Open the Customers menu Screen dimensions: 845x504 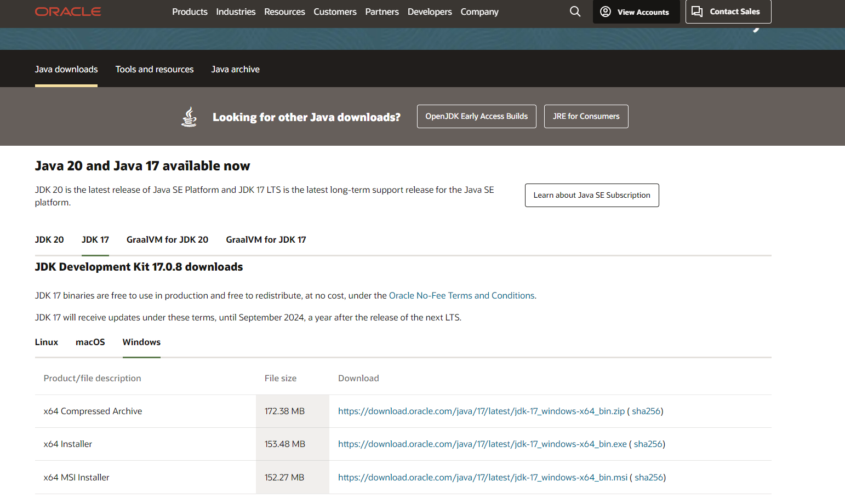[335, 12]
